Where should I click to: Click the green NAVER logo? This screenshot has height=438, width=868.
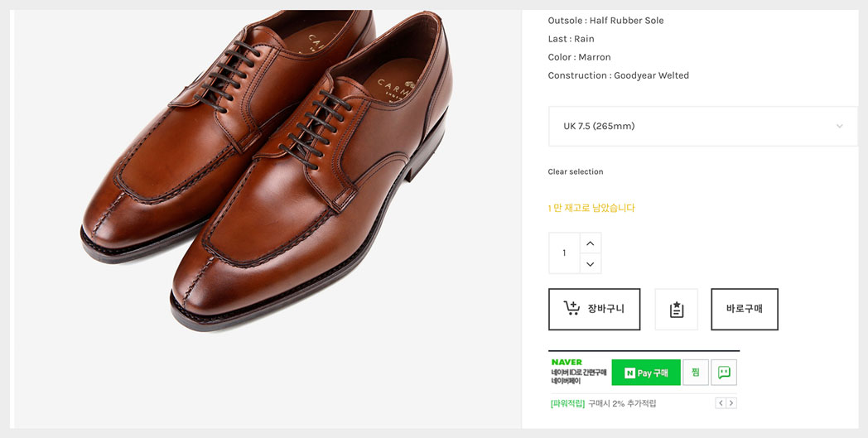pos(567,362)
